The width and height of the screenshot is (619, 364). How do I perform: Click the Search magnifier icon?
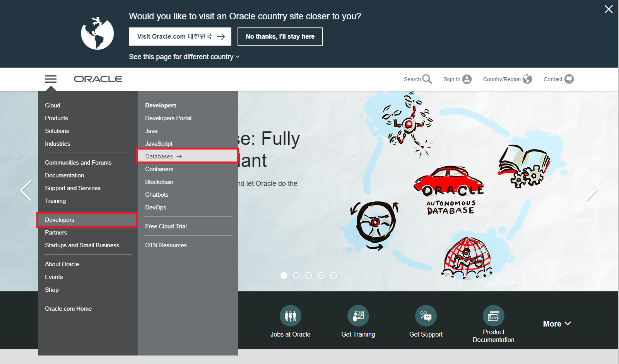(427, 79)
